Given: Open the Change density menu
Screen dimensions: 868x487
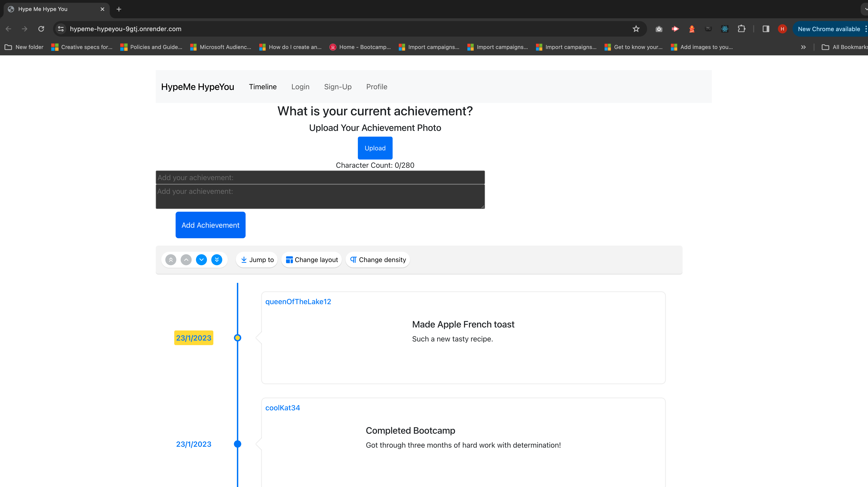Looking at the screenshot, I should [378, 260].
